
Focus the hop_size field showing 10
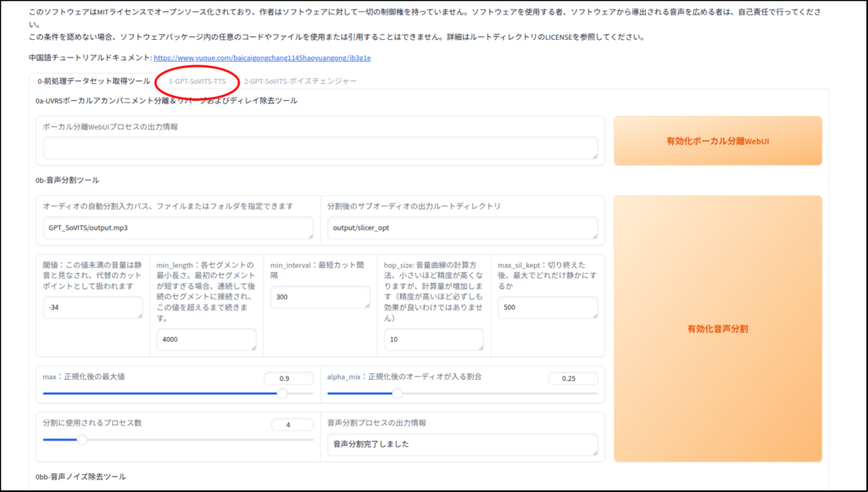coord(433,340)
